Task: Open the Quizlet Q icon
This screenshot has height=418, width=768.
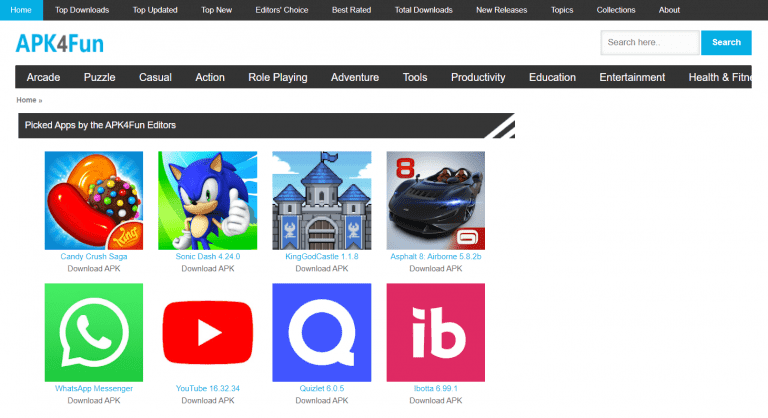Action: [322, 332]
